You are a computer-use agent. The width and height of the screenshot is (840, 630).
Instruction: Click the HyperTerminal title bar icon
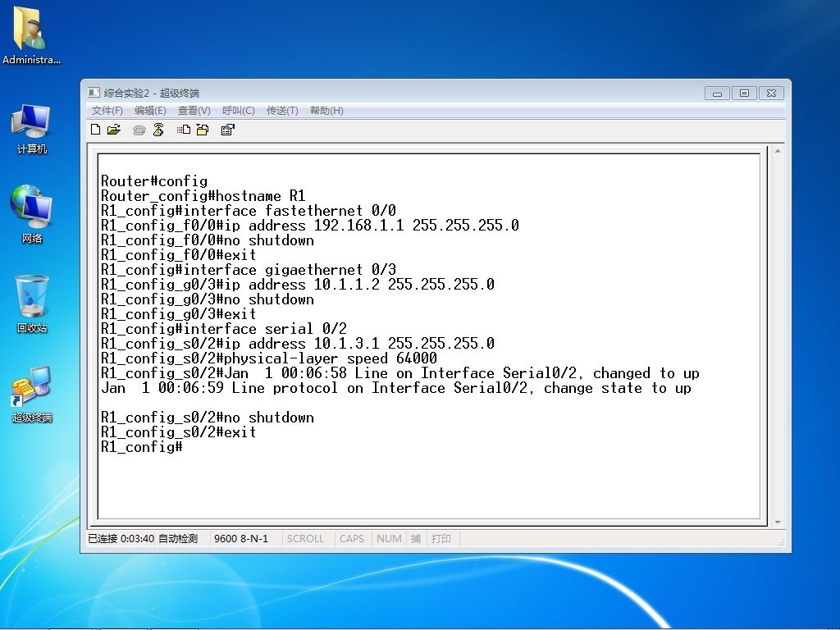tap(94, 93)
